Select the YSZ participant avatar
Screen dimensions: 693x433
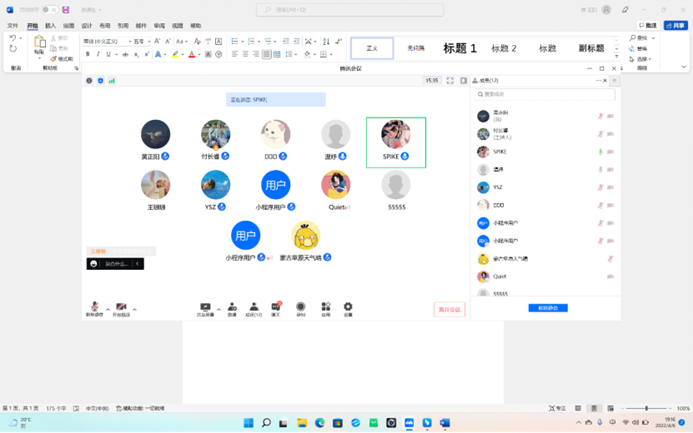click(216, 185)
